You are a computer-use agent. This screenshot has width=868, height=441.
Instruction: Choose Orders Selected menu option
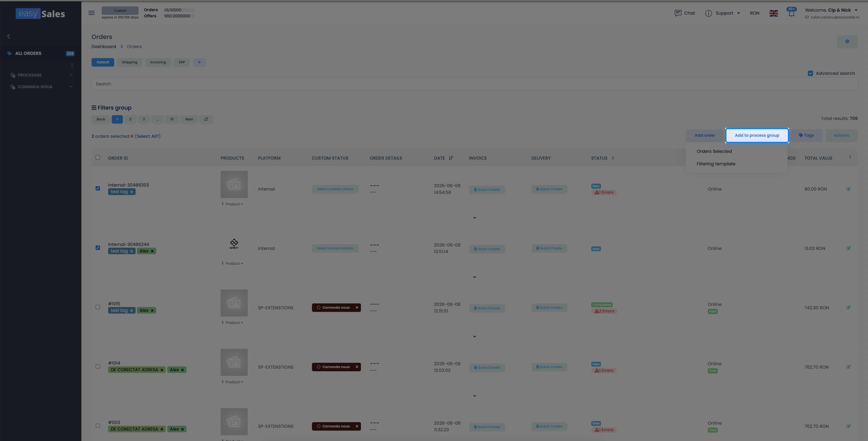coord(714,151)
